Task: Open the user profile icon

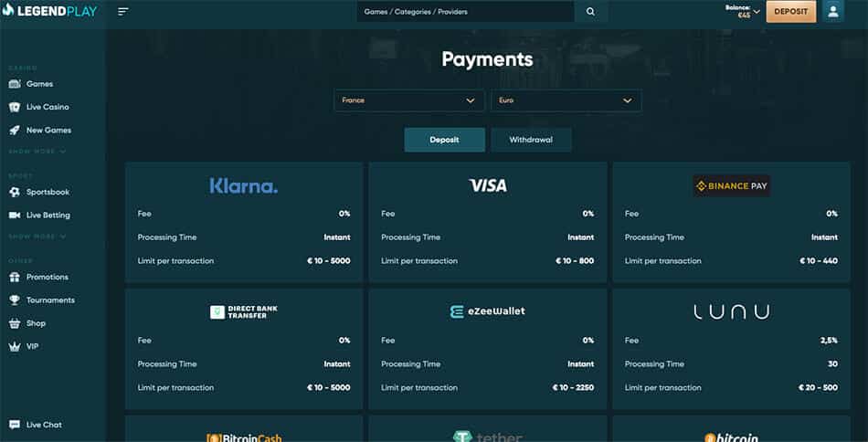Action: click(833, 12)
